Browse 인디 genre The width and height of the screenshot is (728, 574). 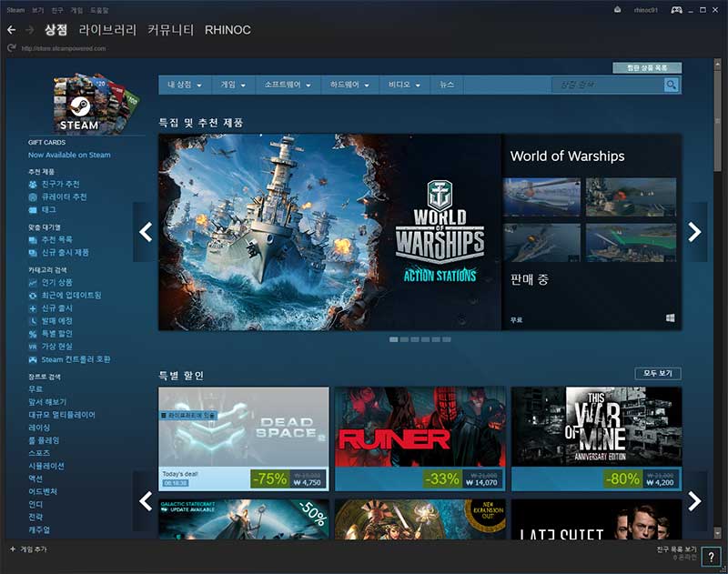click(35, 504)
